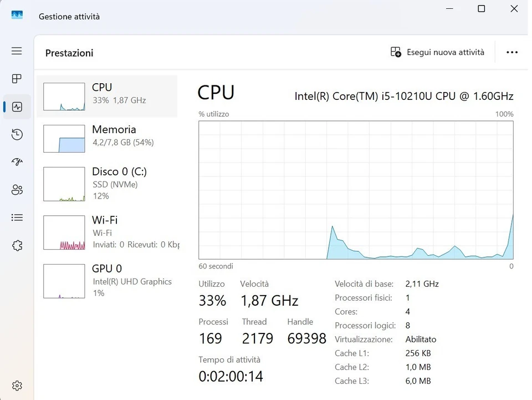Select the GPU 0 performance entry
532x400 pixels.
point(107,281)
